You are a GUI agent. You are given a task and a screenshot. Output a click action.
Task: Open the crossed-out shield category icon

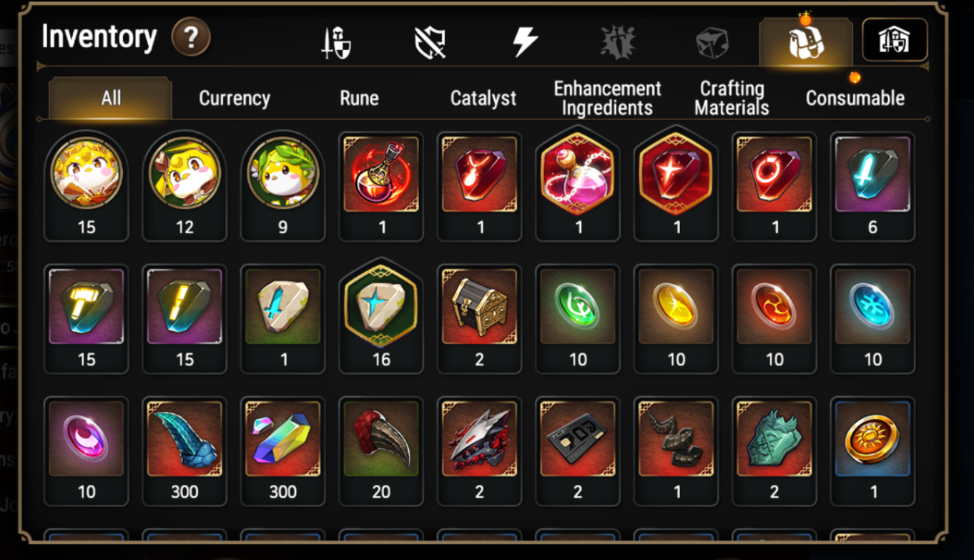coord(431,42)
